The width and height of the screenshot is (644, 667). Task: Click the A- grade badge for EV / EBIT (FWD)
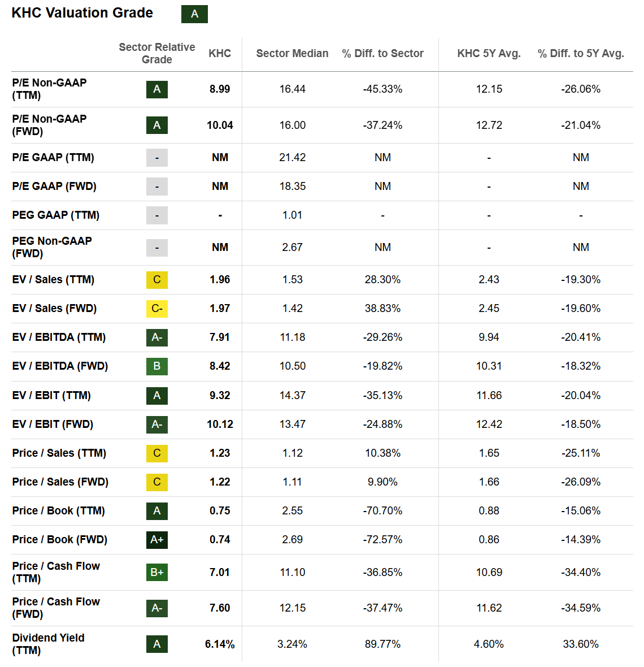[157, 425]
